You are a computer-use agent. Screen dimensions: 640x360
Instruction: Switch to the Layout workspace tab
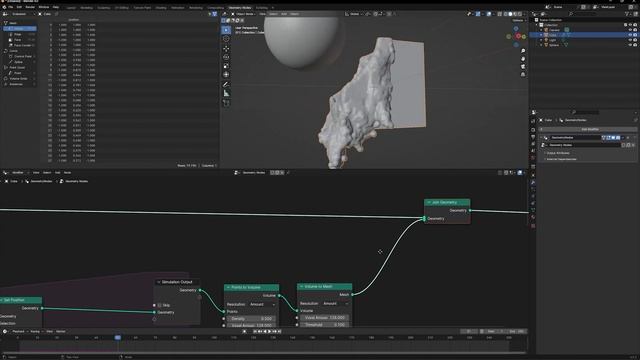coord(71,8)
